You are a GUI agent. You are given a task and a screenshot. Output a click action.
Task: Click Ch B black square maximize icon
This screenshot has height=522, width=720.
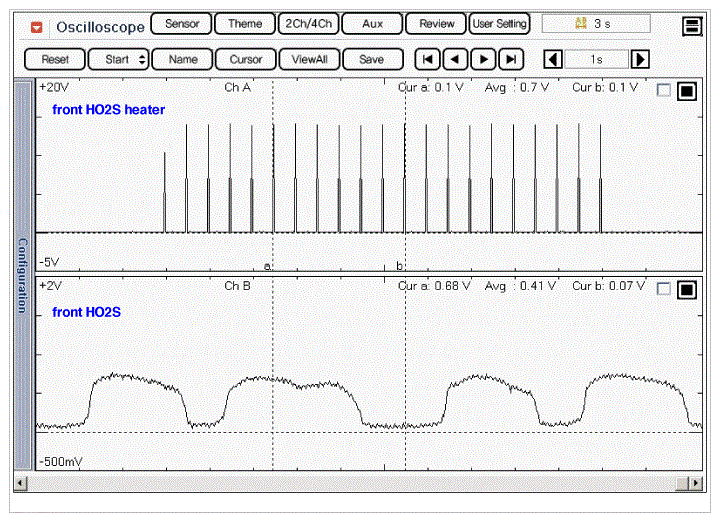pyautogui.click(x=686, y=289)
